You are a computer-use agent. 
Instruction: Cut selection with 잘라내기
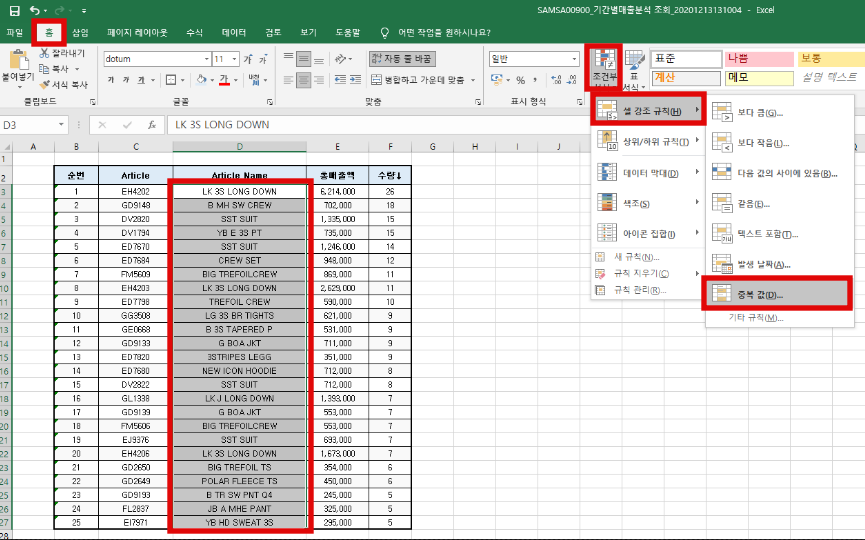coord(62,53)
